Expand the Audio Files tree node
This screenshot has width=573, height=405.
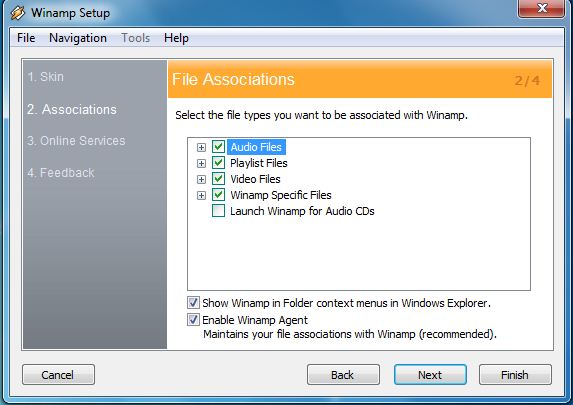(201, 147)
